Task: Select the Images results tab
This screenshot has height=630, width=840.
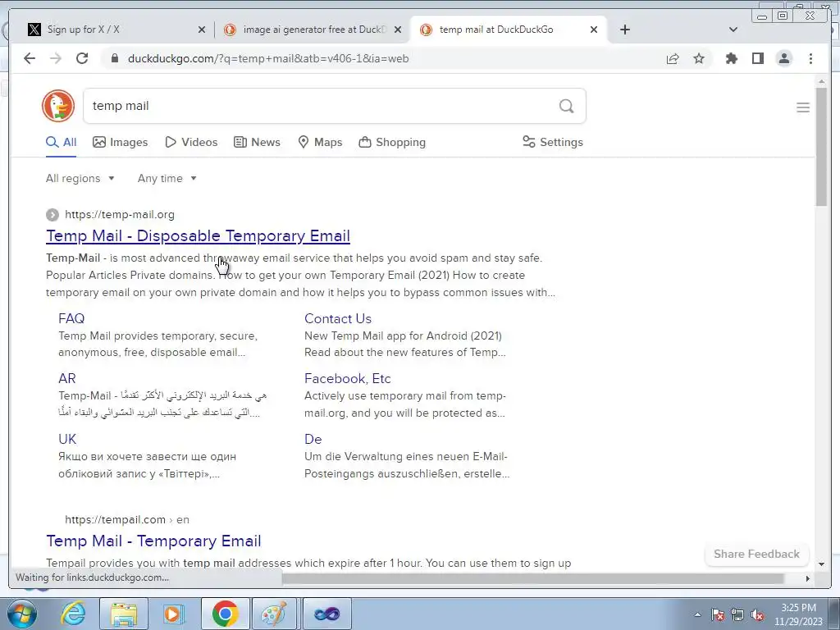Action: point(120,142)
